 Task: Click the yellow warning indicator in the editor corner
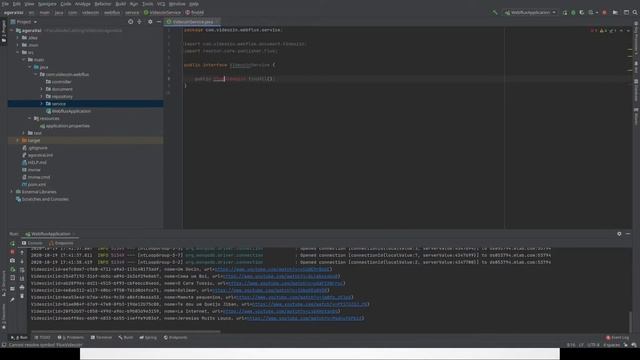(602, 30)
